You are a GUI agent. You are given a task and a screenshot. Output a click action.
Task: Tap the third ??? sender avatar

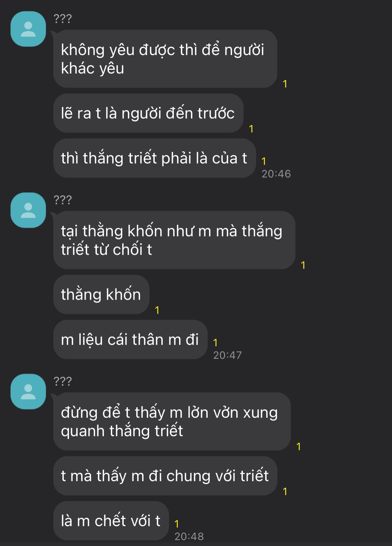(x=28, y=391)
